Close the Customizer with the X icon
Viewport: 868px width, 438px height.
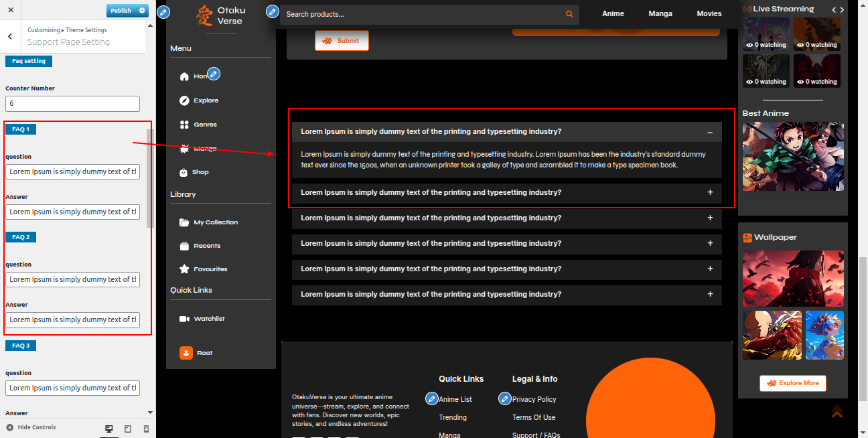[11, 10]
